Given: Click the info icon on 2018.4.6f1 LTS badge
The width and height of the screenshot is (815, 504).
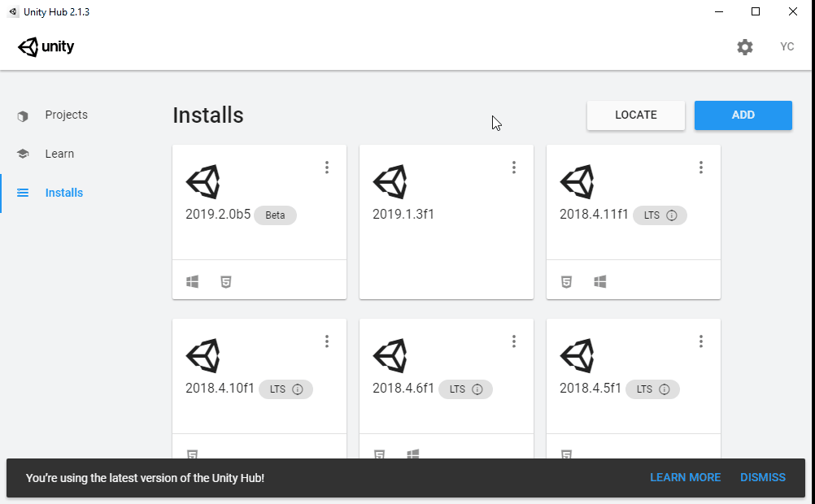Looking at the screenshot, I should pos(477,389).
